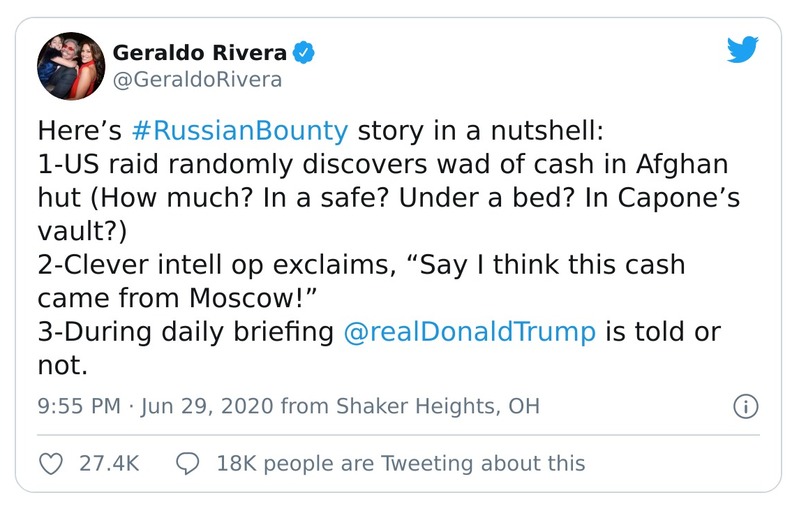Screen dimensions: 799x509
Task: Click the Geraldo Rivera display name
Action: coord(200,52)
